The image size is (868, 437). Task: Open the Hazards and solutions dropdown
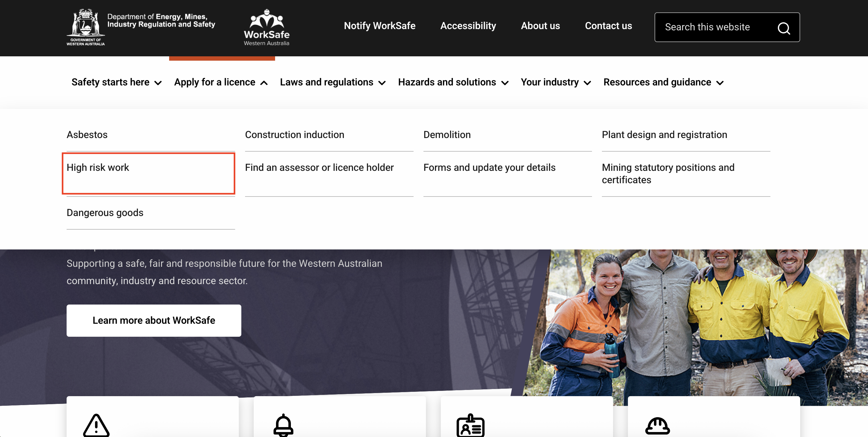click(453, 82)
